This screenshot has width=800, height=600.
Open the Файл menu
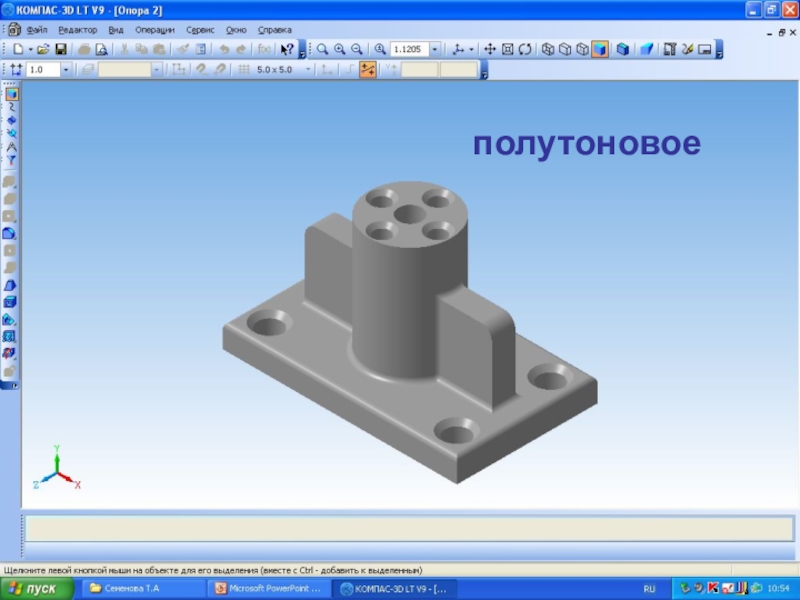[x=37, y=30]
